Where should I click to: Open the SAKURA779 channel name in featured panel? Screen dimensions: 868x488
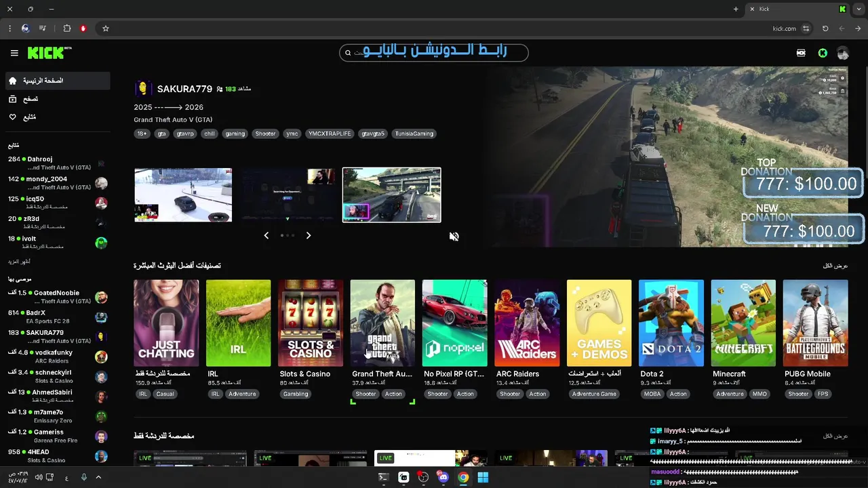tap(184, 89)
